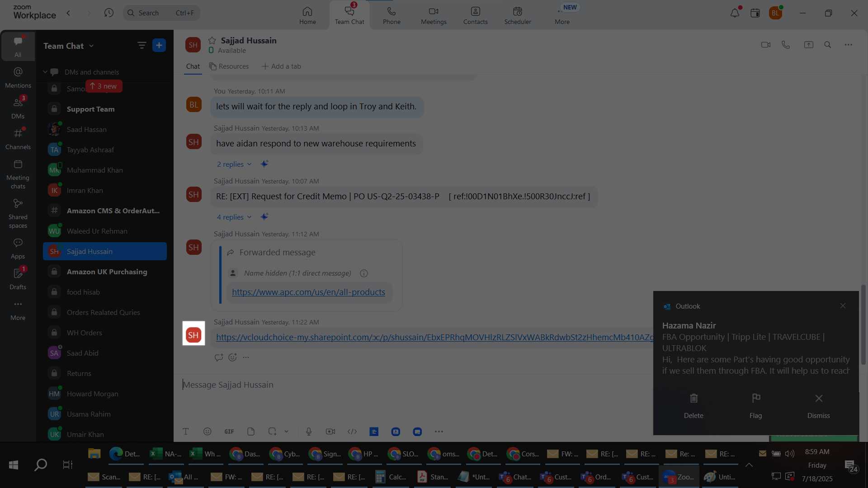Open the Home tab in top navigation
Screen dimensions: 868x488
pyautogui.click(x=307, y=15)
